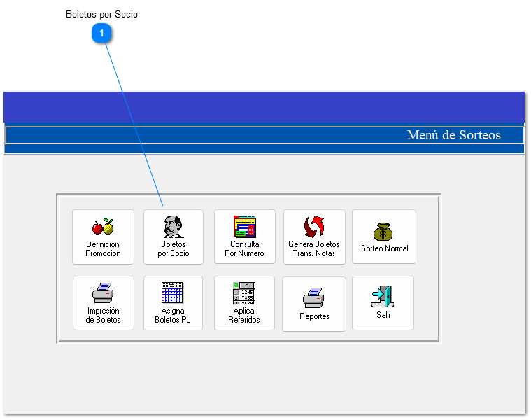The width and height of the screenshot is (531, 420).
Task: Click the apples icon for Definición Promoción
Action: (x=103, y=227)
